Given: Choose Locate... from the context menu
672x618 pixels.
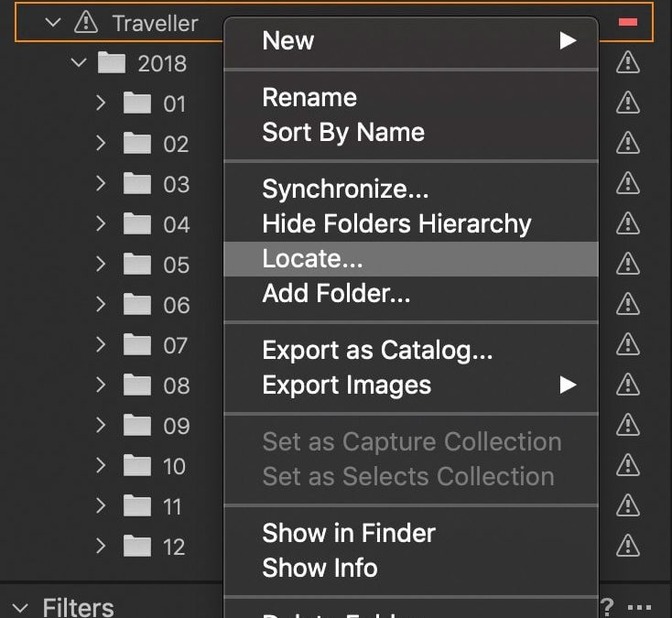Looking at the screenshot, I should 312,259.
